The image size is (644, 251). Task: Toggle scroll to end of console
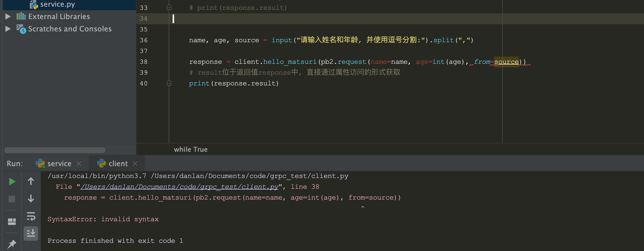[31, 234]
